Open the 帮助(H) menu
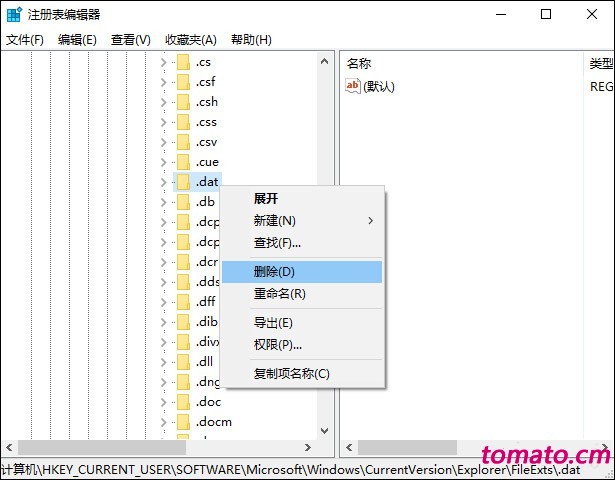615x480 pixels. click(251, 40)
